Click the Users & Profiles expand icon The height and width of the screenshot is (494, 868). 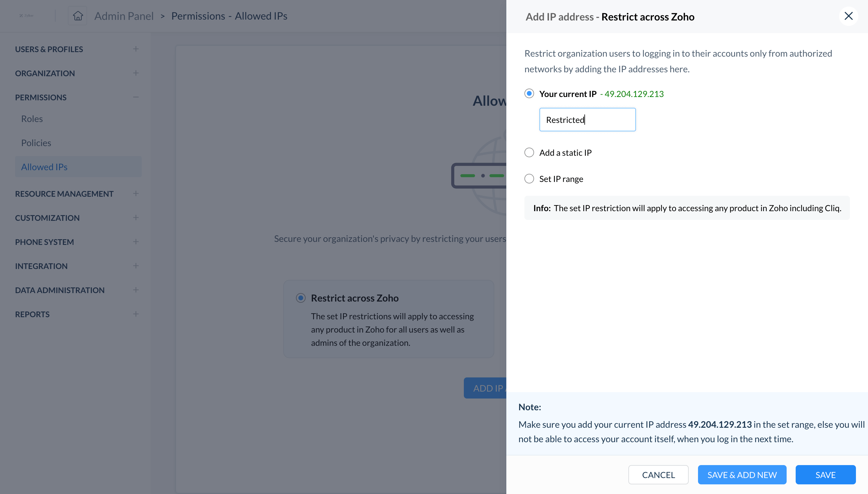136,49
